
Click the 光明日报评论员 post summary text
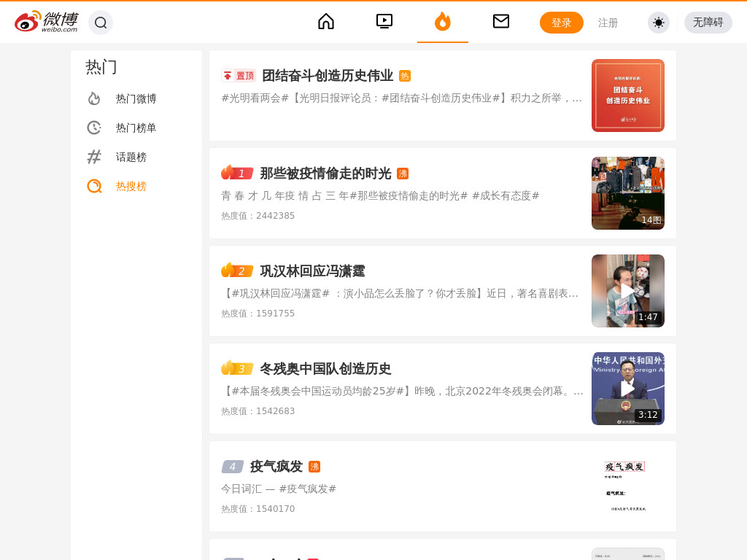[x=402, y=98]
